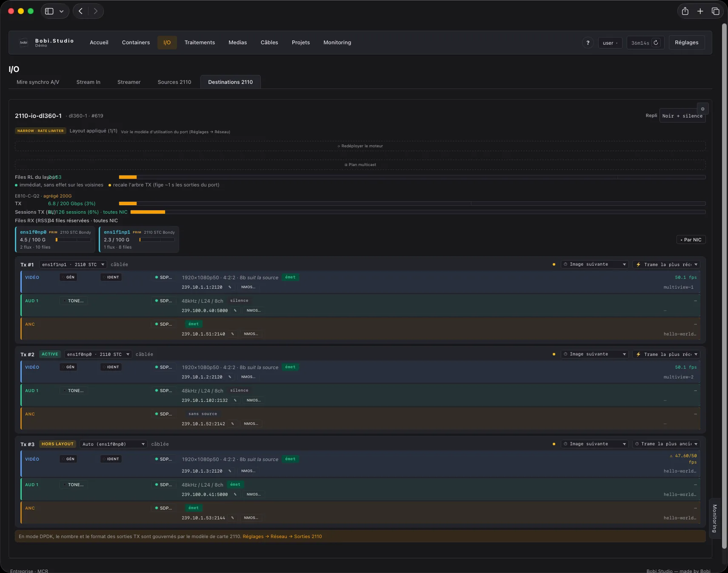Edit multicast address 239.10.1.1:2120 pencil icon
Viewport: 728px width, 573px height.
click(x=230, y=287)
